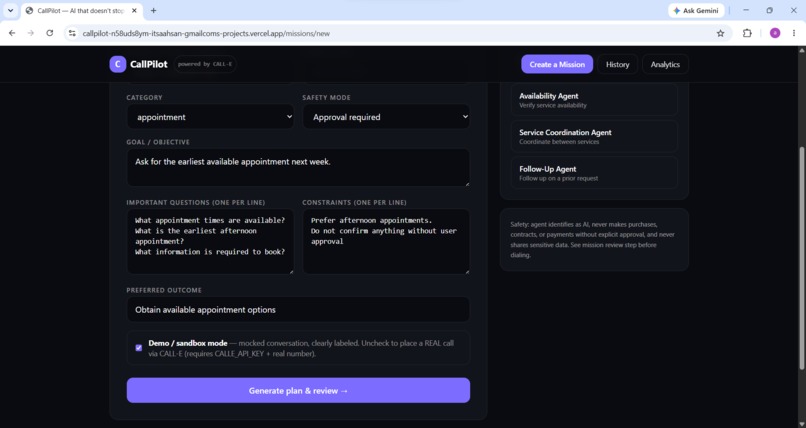Image resolution: width=806 pixels, height=428 pixels.
Task: Select the Follow-Up Agent card
Action: pyautogui.click(x=594, y=173)
